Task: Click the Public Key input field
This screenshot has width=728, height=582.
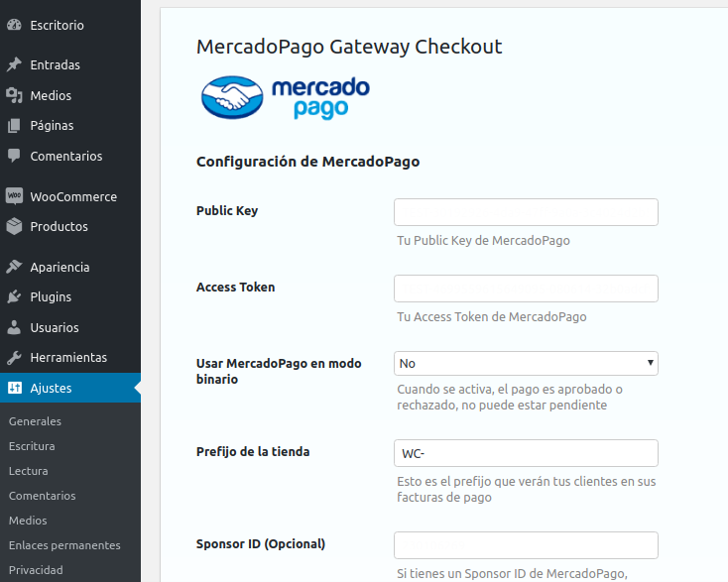Action: (526, 212)
